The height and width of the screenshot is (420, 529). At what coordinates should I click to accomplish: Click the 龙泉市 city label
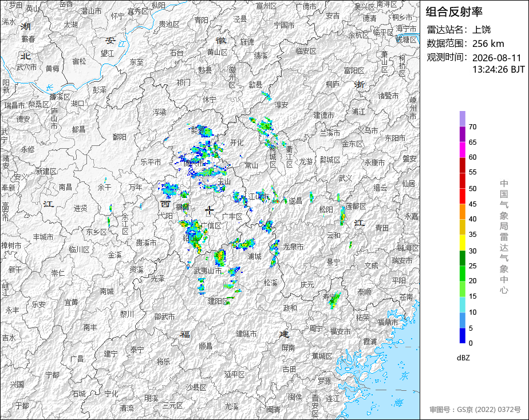(x=293, y=247)
